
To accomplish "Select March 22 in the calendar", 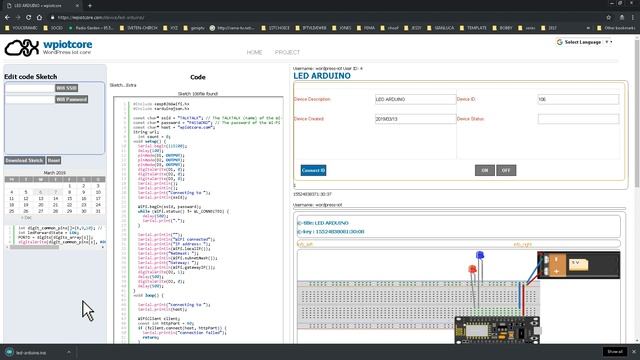I will click(x=69, y=205).
